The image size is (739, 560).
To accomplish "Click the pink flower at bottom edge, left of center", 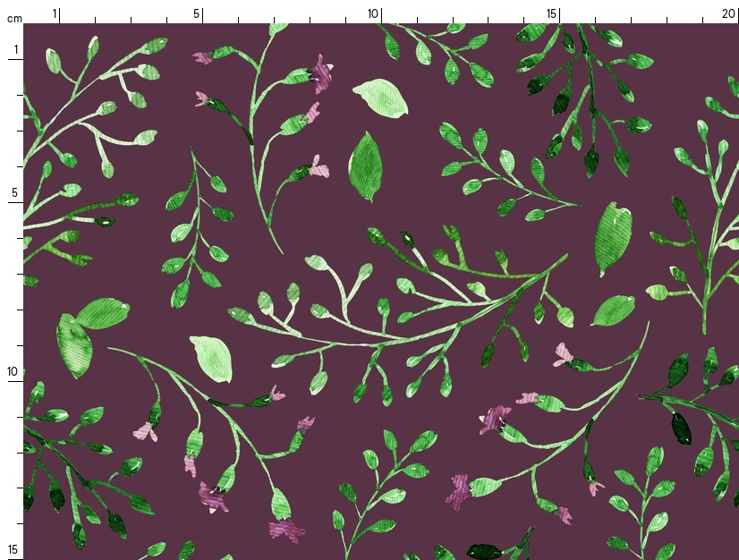I will pyautogui.click(x=286, y=530).
